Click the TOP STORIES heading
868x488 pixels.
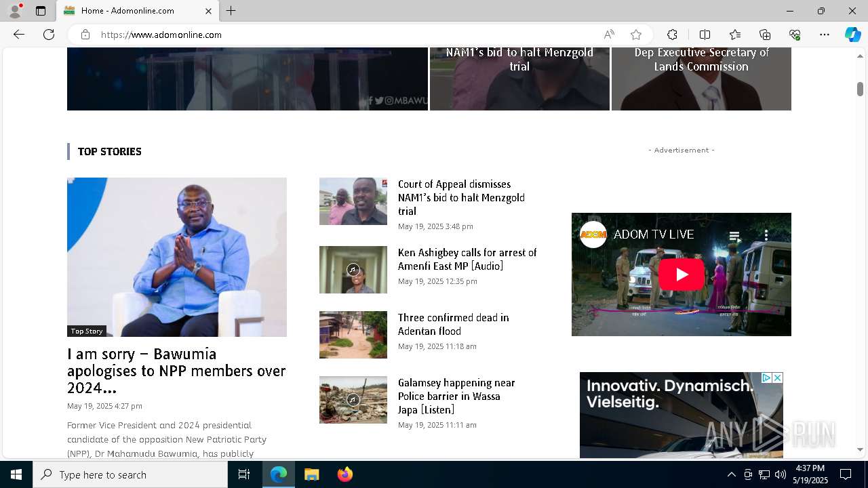click(110, 151)
